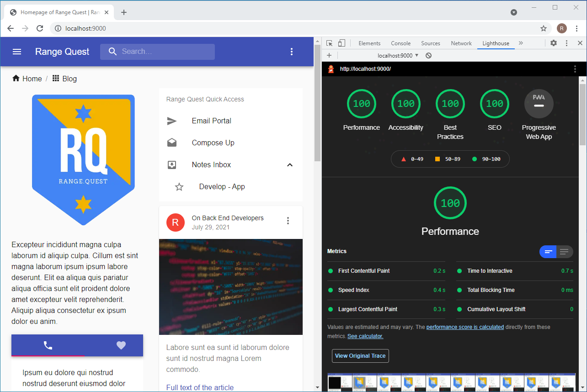Switch to the Console tab
Screen dimensions: 587x392
tap(401, 43)
